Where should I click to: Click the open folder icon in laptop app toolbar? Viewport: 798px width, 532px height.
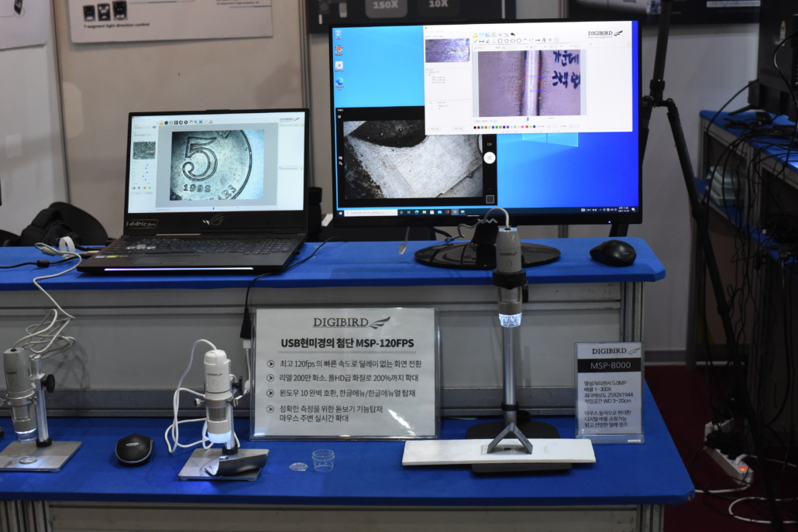tap(161, 122)
